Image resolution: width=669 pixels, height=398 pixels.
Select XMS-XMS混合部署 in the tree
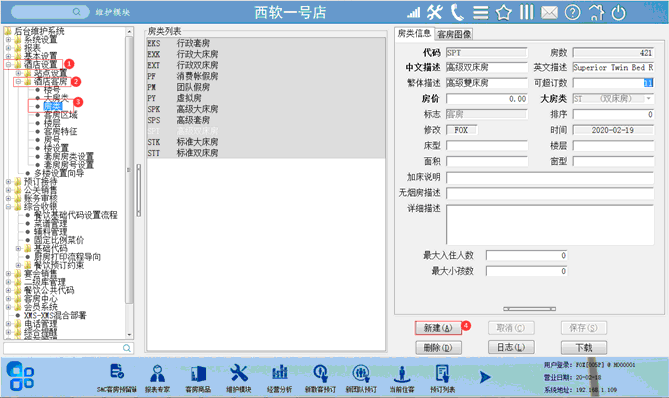click(55, 315)
